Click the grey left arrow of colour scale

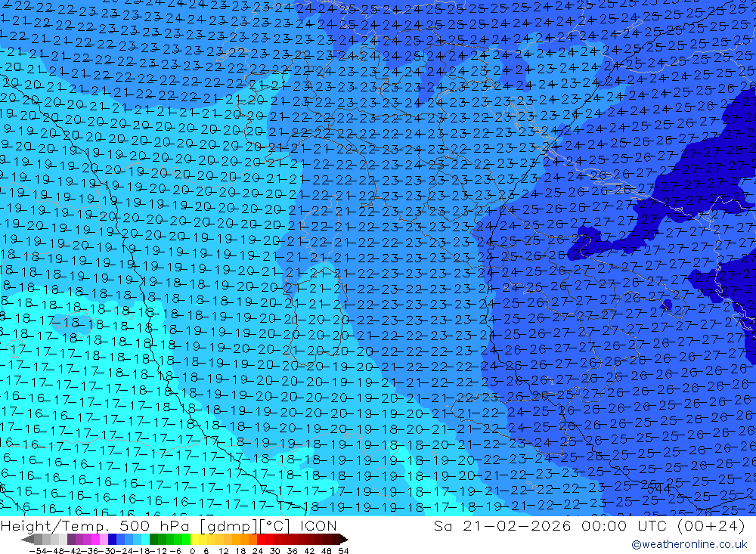click(x=28, y=539)
